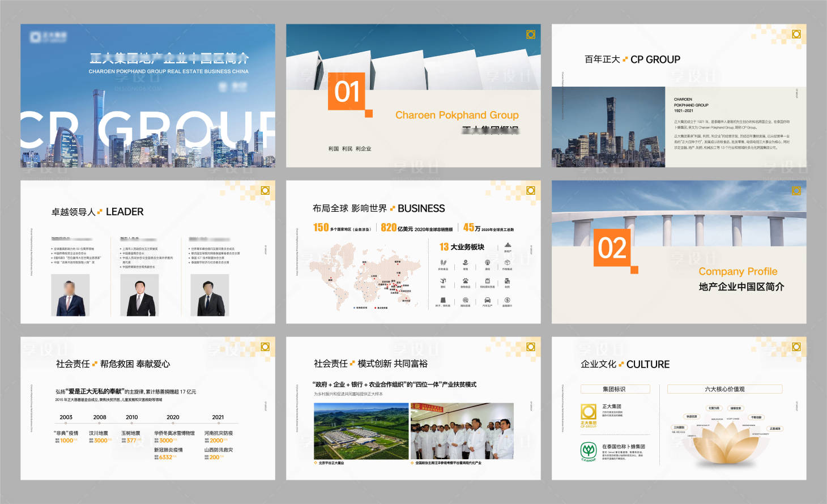Viewport: 827px width, 504px height.
Task: Click the '弘扬爱是正大无私的奉献' sentence
Action: tap(126, 391)
